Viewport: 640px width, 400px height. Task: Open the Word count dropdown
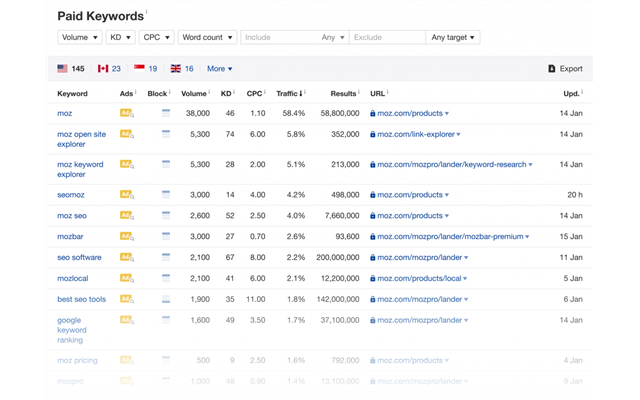pos(207,37)
